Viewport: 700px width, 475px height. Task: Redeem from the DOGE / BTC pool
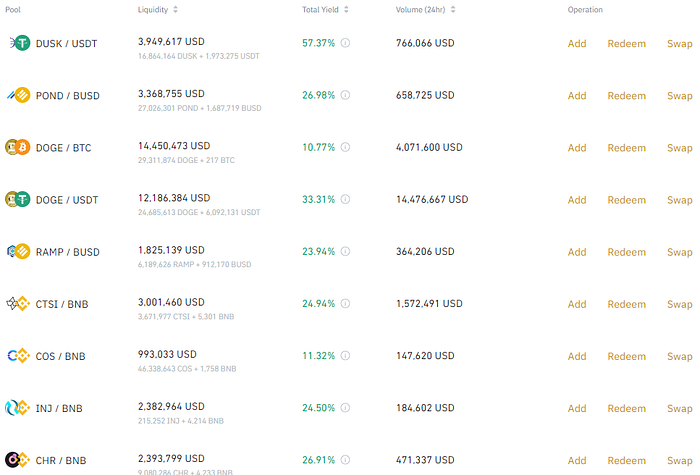click(626, 148)
